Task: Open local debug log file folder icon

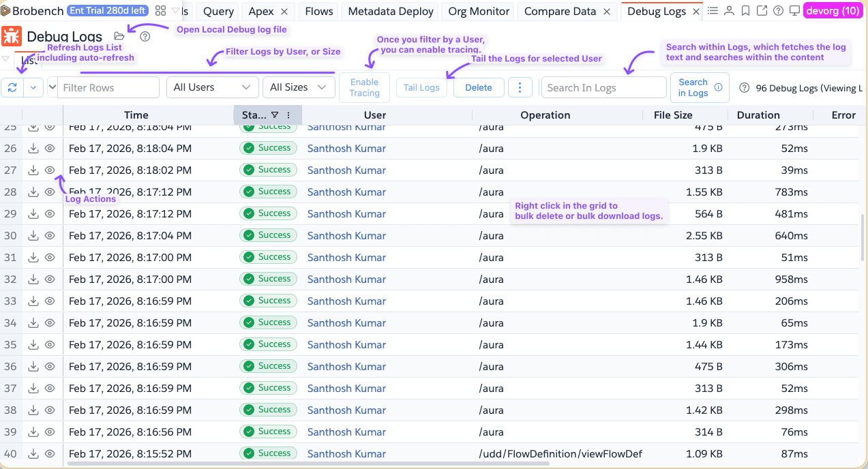Action: [119, 37]
